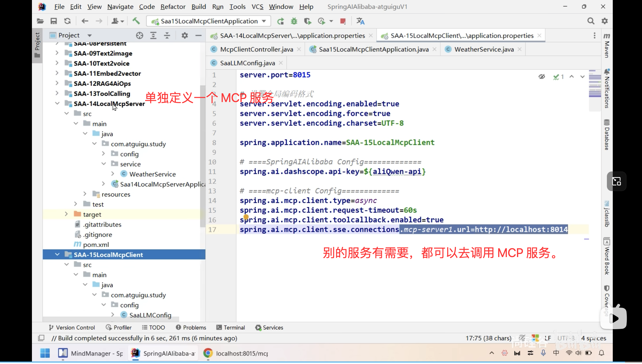Collapse all nodes icon in Project panel
Screen dimensions: 642x364
click(x=167, y=36)
